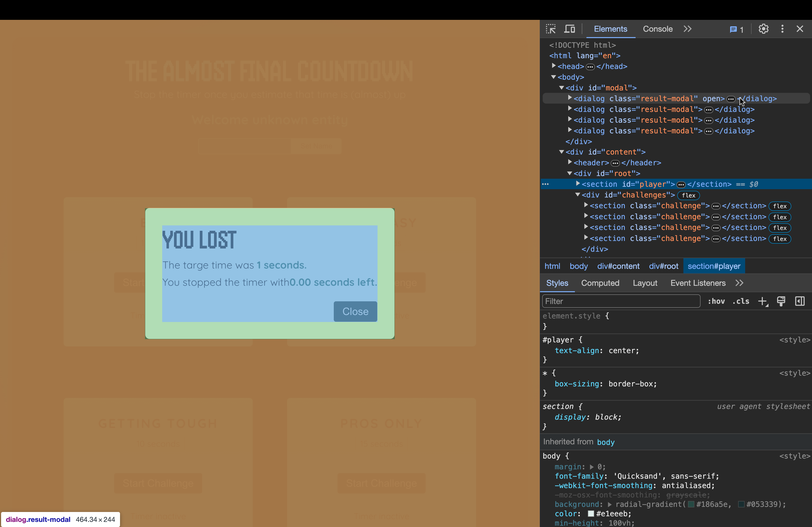Open DevTools settings gear
Viewport: 812px width, 527px height.
764,29
